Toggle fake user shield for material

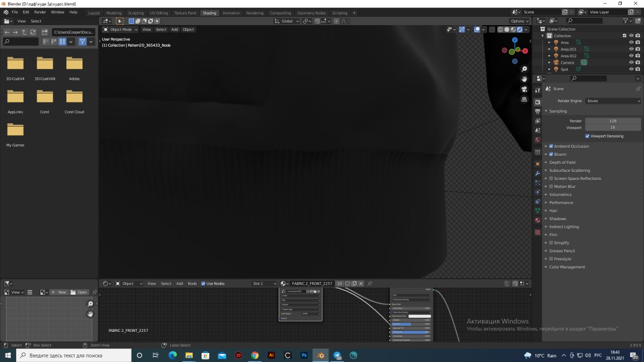click(x=347, y=284)
